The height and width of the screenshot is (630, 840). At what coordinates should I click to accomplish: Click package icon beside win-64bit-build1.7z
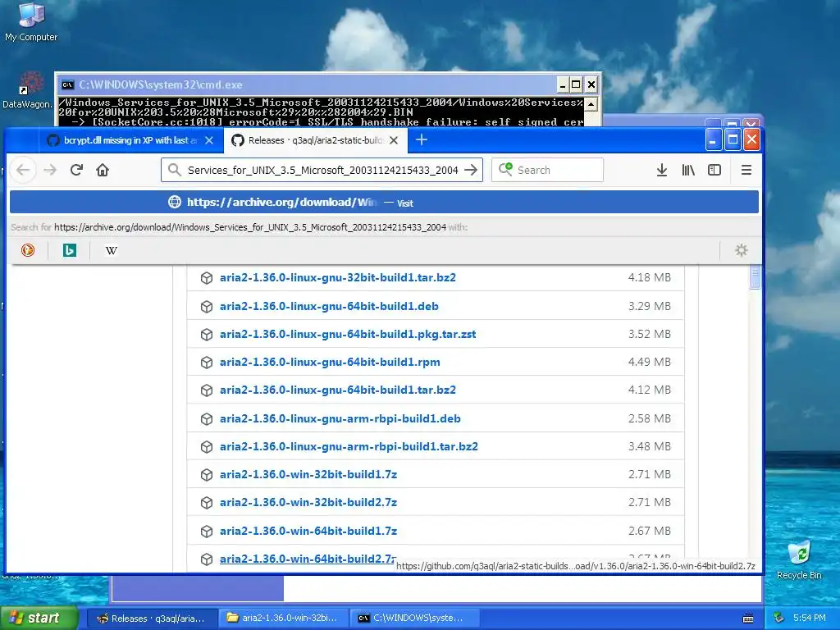point(207,531)
